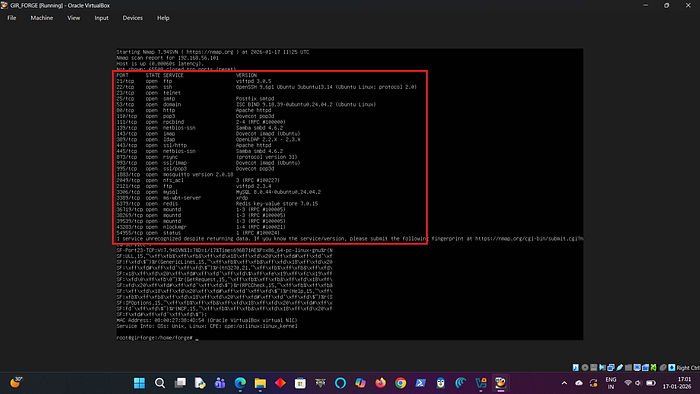The image size is (700, 394).
Task: Open the Input menu
Action: point(101,18)
